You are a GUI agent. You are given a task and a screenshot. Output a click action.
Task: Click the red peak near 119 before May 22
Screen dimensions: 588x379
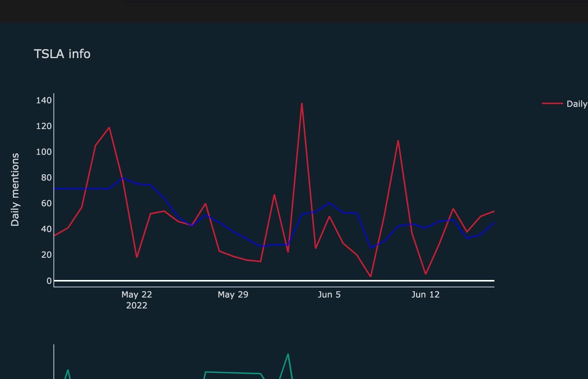(x=109, y=128)
